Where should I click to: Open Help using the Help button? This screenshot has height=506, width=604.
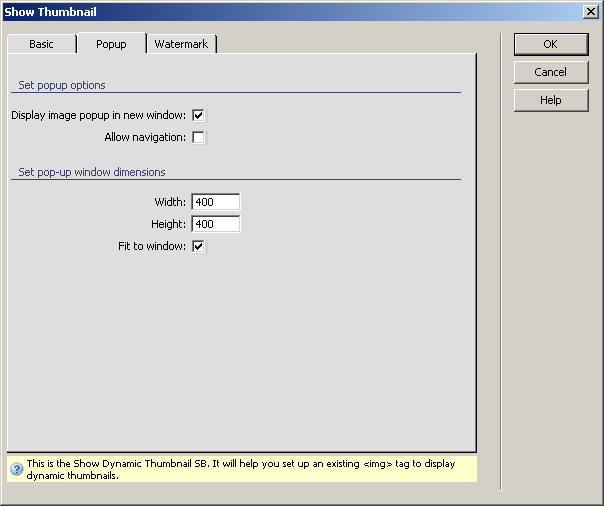550,100
